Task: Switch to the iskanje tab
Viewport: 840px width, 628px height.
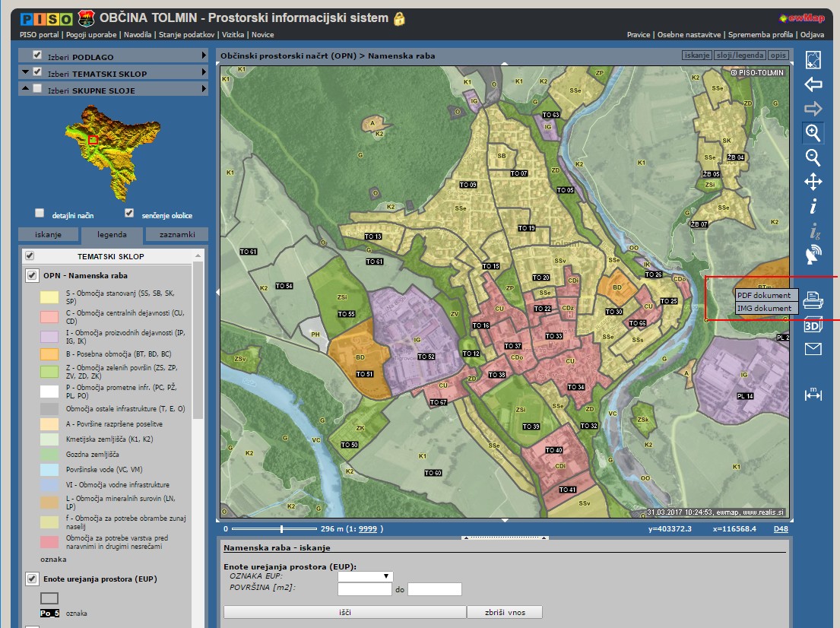Action: pos(47,235)
